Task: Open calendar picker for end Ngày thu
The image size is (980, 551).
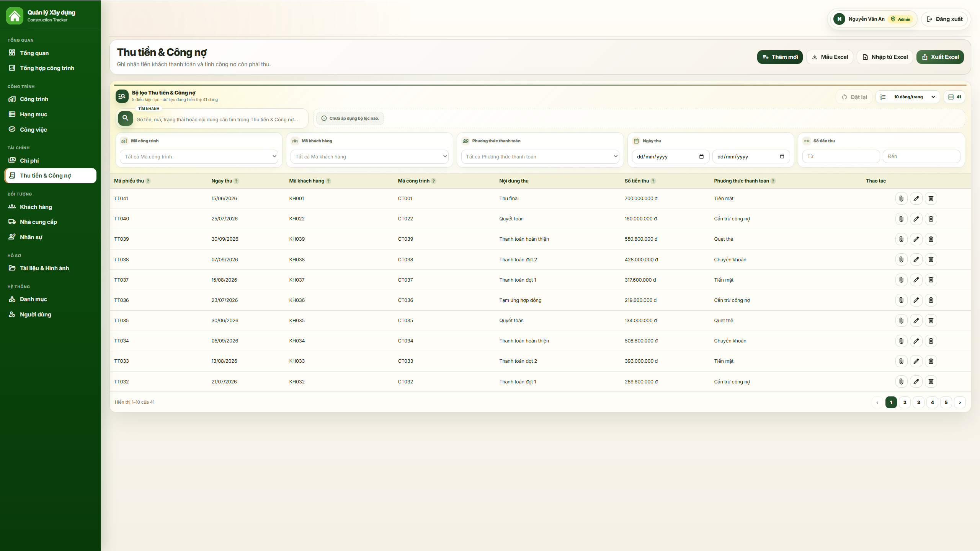Action: tap(782, 156)
